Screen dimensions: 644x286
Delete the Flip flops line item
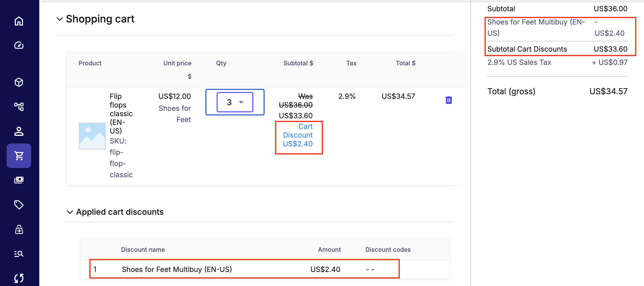(449, 100)
